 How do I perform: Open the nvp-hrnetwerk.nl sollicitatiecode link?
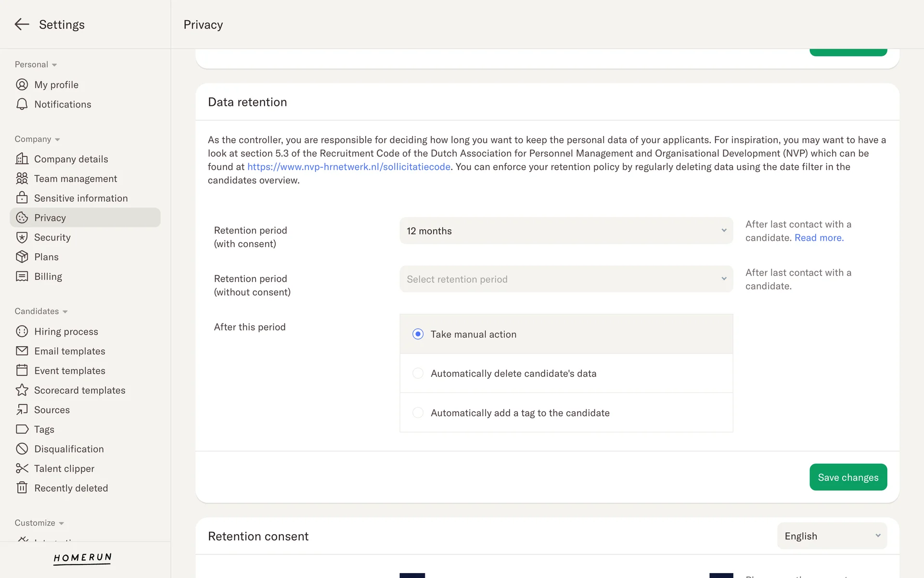pyautogui.click(x=349, y=167)
